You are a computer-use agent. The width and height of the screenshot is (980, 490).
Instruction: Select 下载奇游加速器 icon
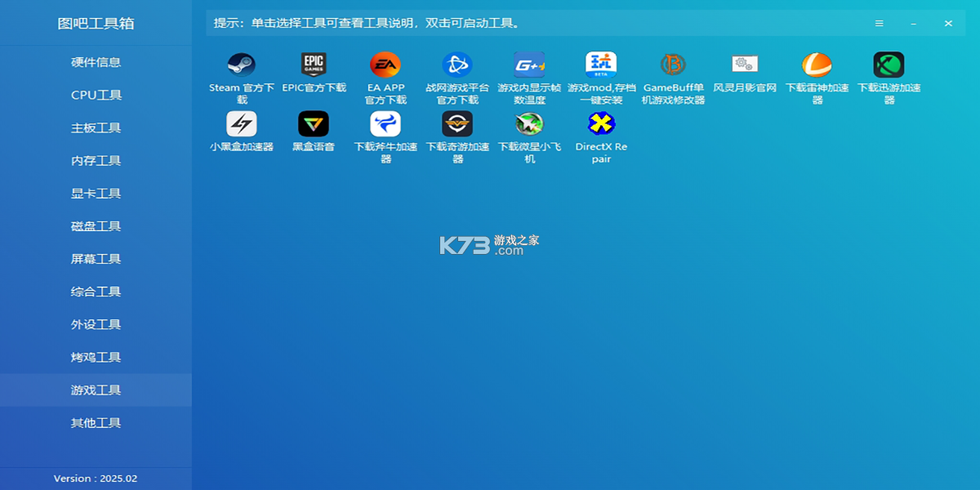(x=457, y=124)
